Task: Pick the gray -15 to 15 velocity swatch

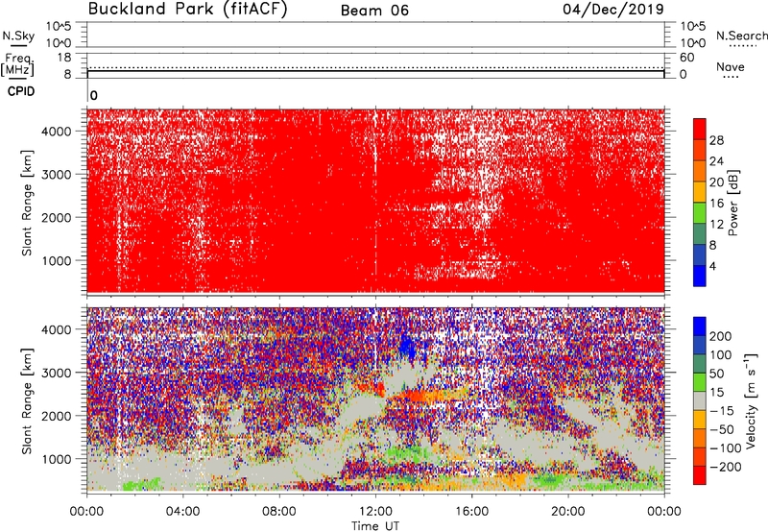Action: 700,400
